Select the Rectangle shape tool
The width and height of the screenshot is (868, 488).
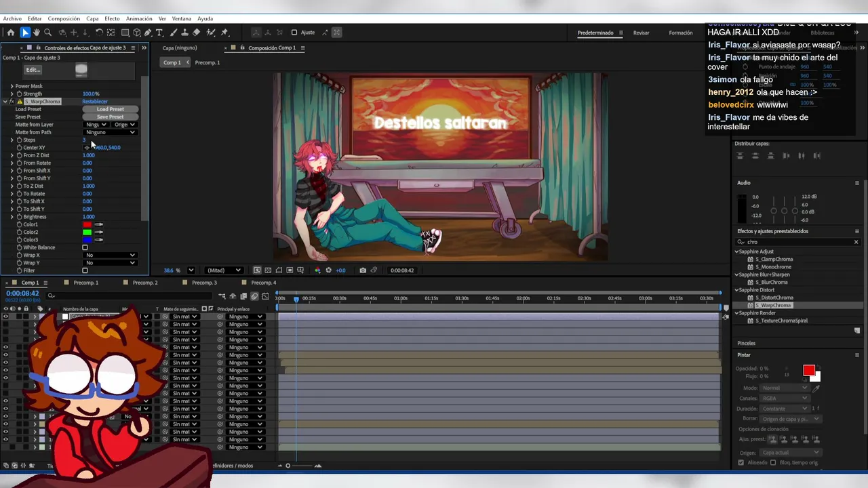point(125,33)
